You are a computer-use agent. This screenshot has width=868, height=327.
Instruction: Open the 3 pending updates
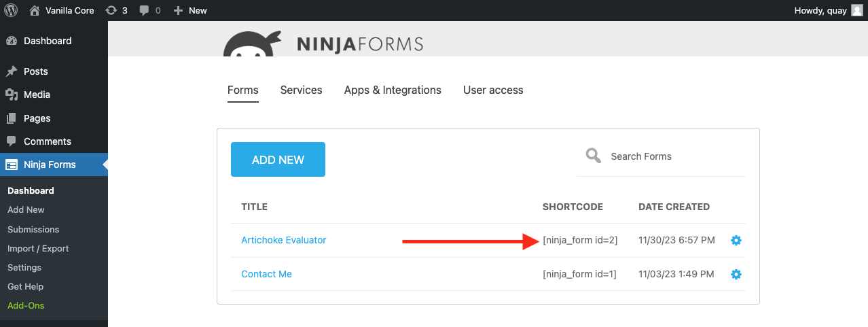[x=117, y=10]
